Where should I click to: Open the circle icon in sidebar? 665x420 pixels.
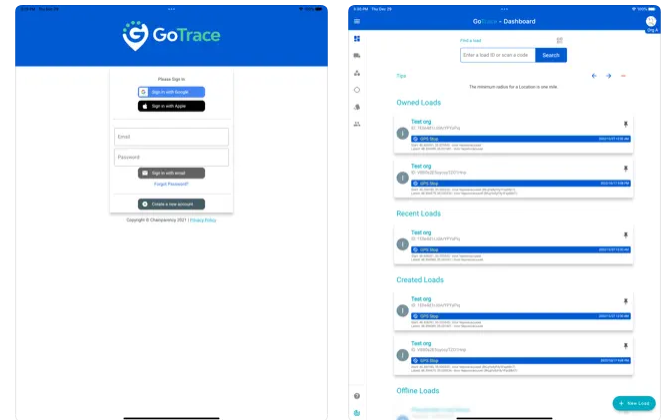click(x=357, y=90)
